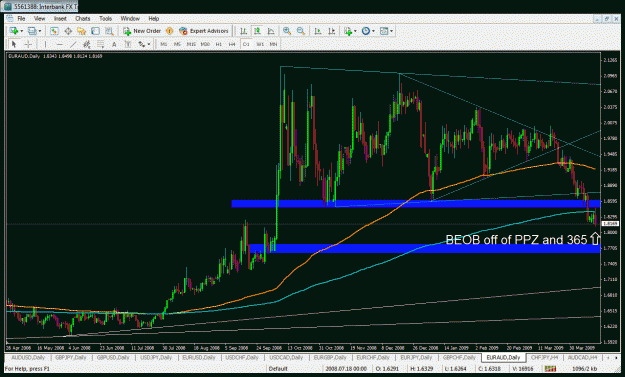Viewport: 625px width, 377px height.
Task: Toggle the Data Window crosshair-target icon
Action: [68, 31]
